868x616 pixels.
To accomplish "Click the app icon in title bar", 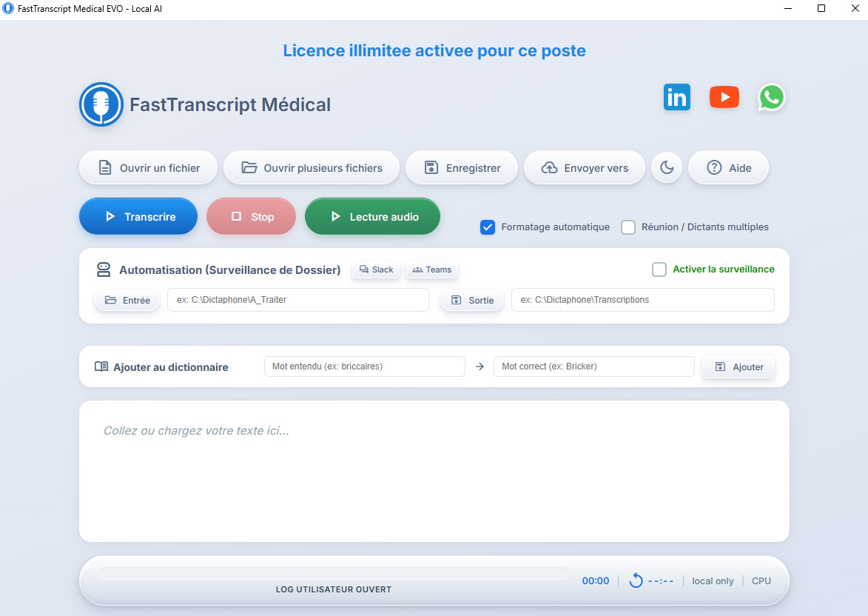I will pos(7,8).
